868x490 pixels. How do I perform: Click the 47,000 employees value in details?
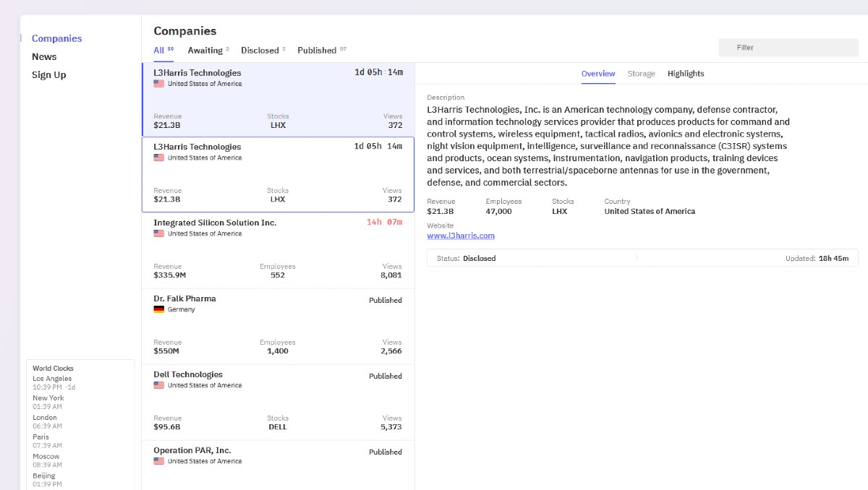tap(499, 211)
